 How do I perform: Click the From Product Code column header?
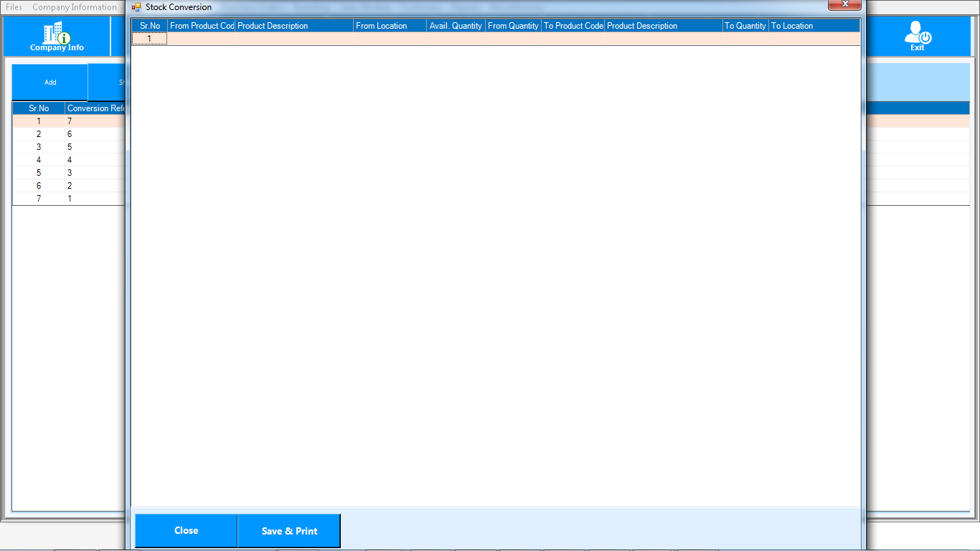[202, 26]
